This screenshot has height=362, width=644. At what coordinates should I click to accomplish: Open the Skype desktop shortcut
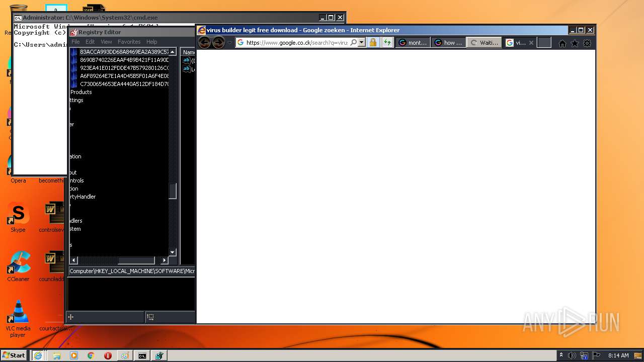coord(18,219)
